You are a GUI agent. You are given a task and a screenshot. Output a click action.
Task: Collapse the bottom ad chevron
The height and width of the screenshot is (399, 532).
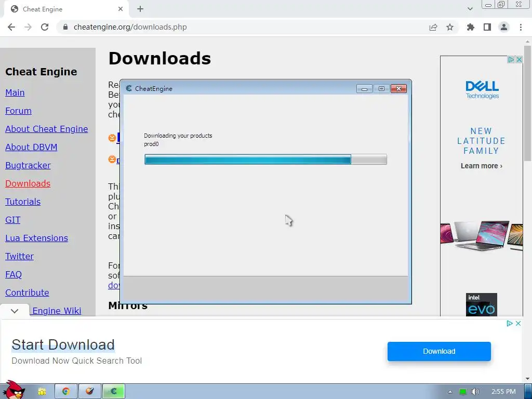click(15, 311)
